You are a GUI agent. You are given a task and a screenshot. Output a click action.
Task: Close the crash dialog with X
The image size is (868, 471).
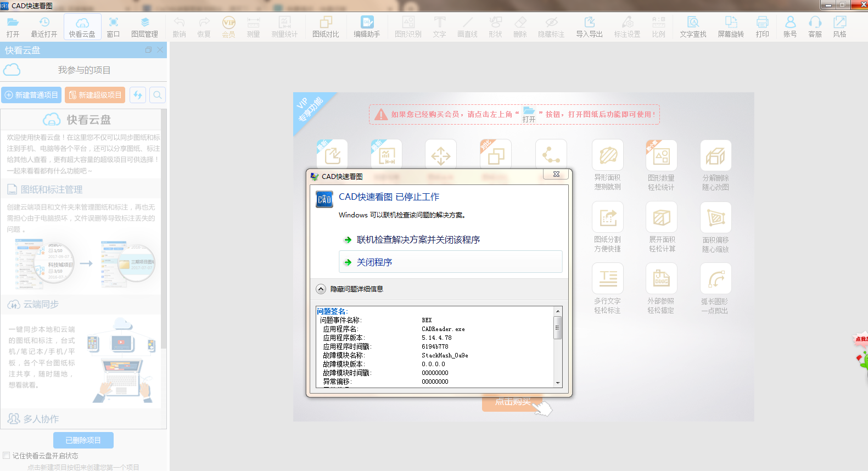tap(556, 174)
